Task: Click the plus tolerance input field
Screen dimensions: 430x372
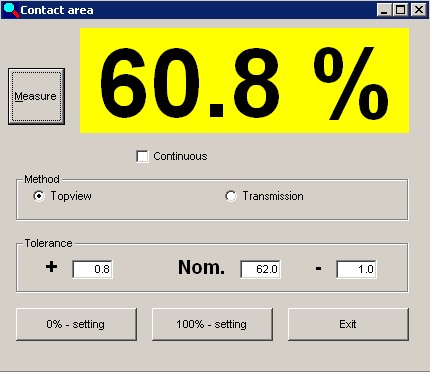Action: pyautogui.click(x=92, y=269)
